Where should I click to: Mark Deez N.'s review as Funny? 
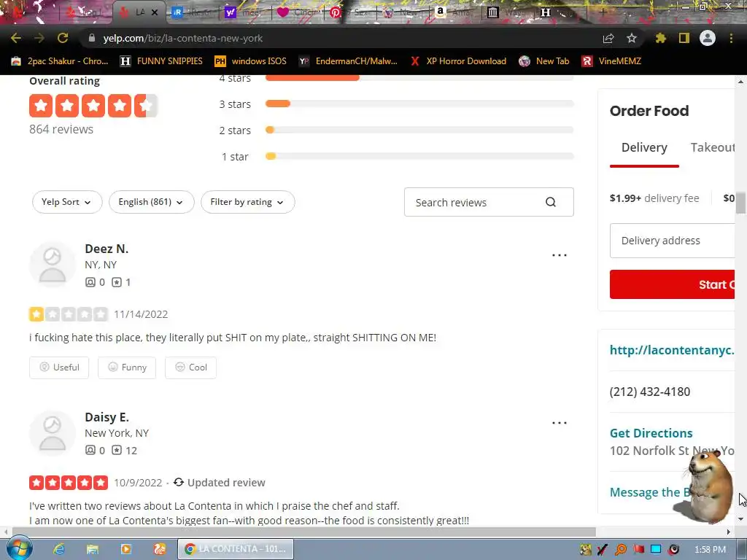click(127, 367)
